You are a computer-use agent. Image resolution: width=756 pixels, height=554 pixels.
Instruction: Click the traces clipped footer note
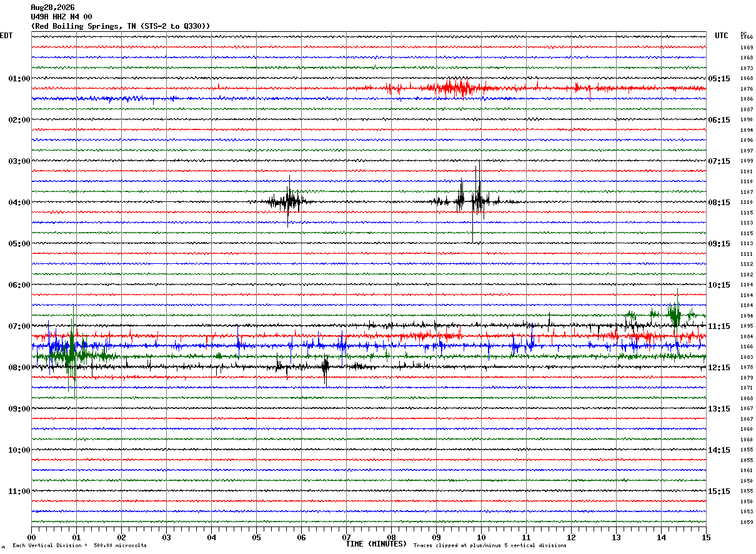[x=490, y=546]
